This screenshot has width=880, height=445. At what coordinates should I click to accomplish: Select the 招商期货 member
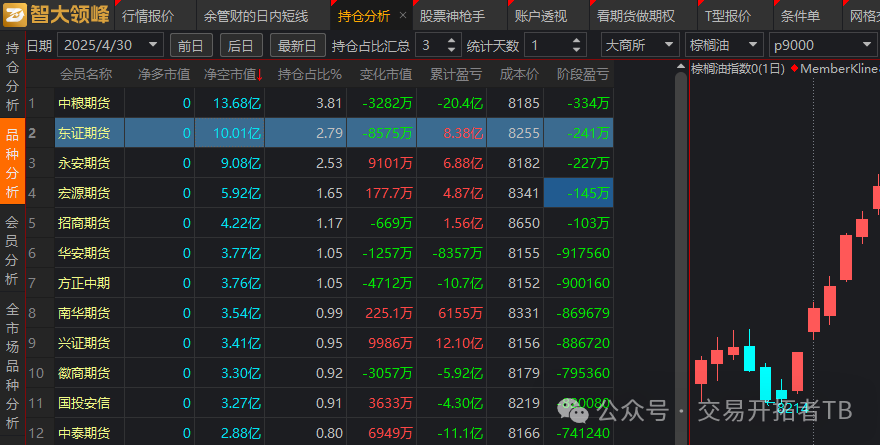tap(84, 223)
